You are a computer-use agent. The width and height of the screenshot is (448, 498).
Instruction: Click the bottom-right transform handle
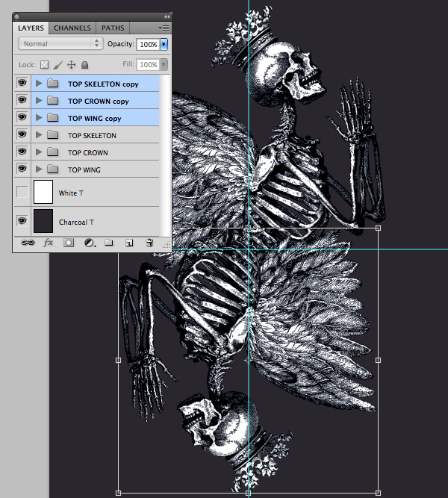tap(378, 493)
